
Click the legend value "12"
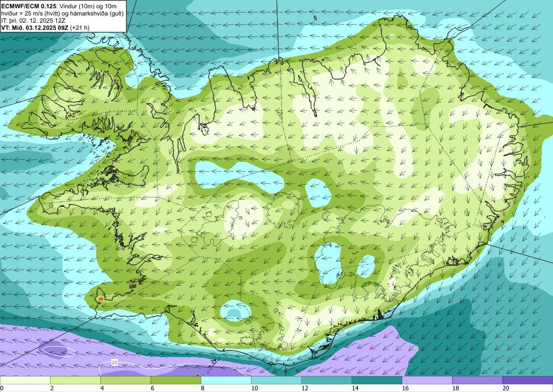(x=305, y=389)
